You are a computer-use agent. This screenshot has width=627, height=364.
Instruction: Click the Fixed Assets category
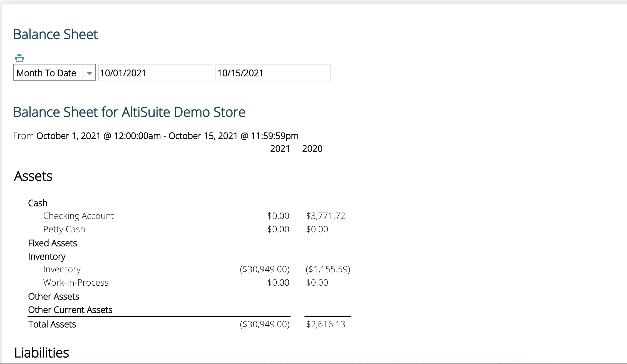click(x=52, y=243)
